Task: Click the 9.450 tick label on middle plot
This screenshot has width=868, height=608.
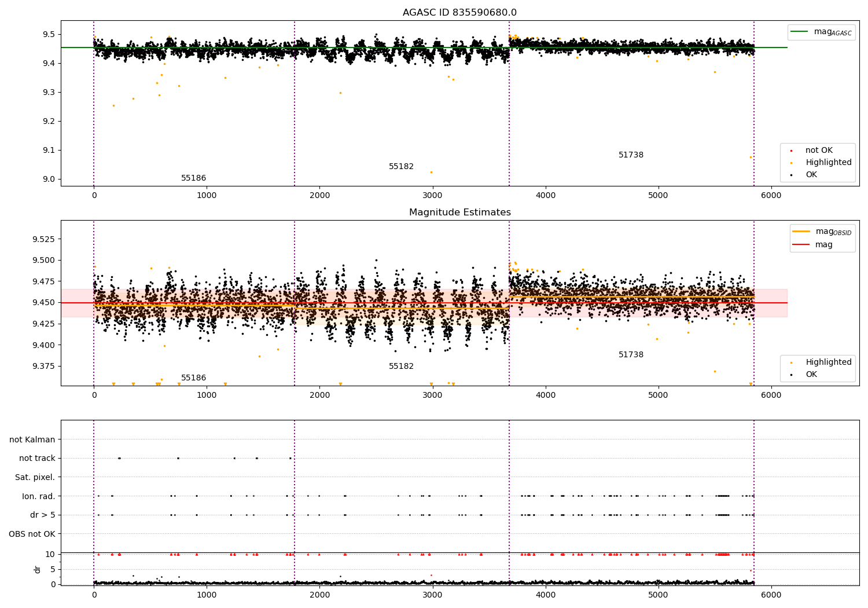Action: (43, 303)
